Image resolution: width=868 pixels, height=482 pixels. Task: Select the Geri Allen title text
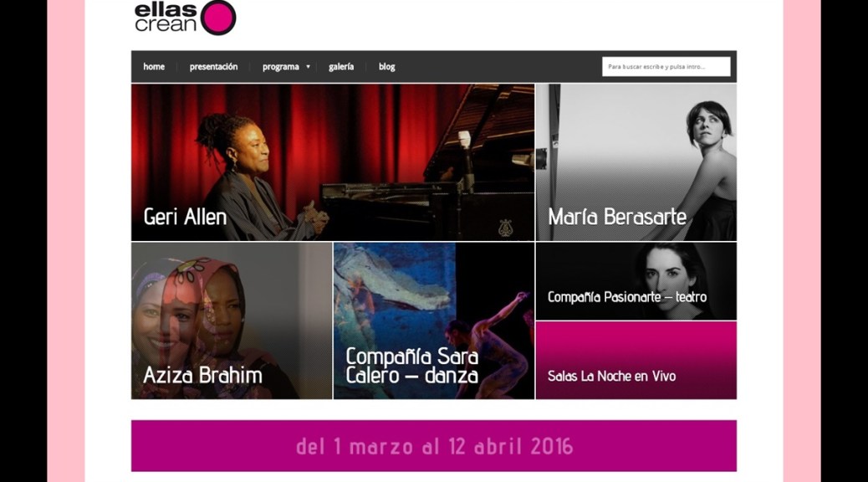185,217
